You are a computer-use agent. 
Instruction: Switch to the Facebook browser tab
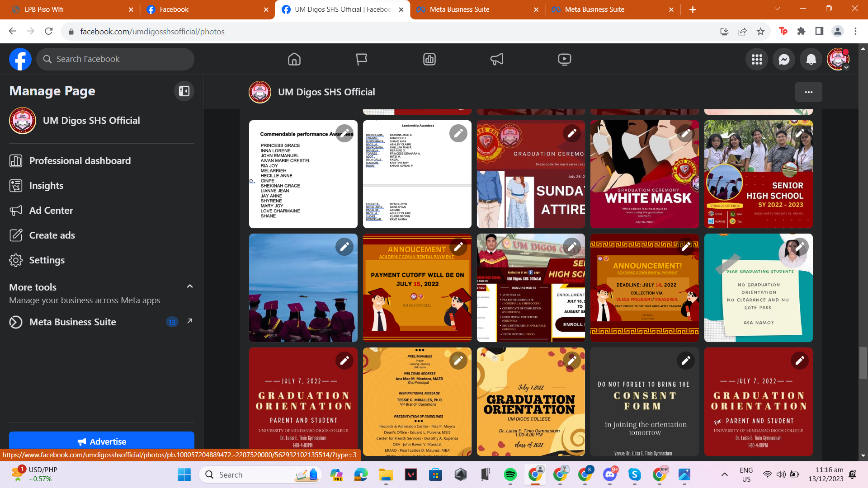(x=208, y=9)
